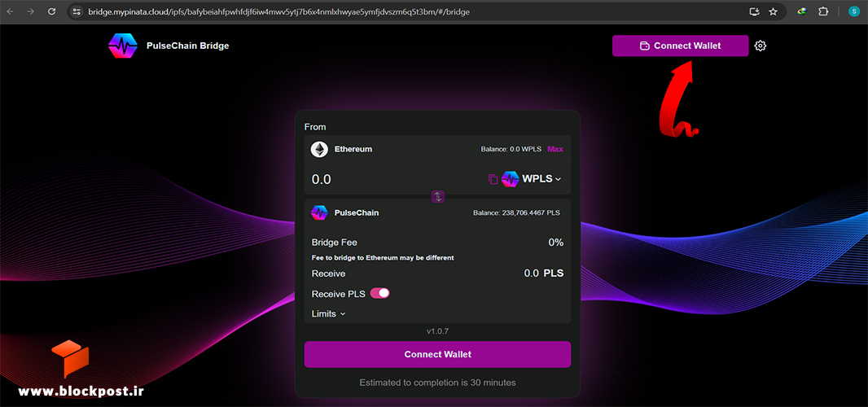Bookmark page with the star icon

[773, 11]
